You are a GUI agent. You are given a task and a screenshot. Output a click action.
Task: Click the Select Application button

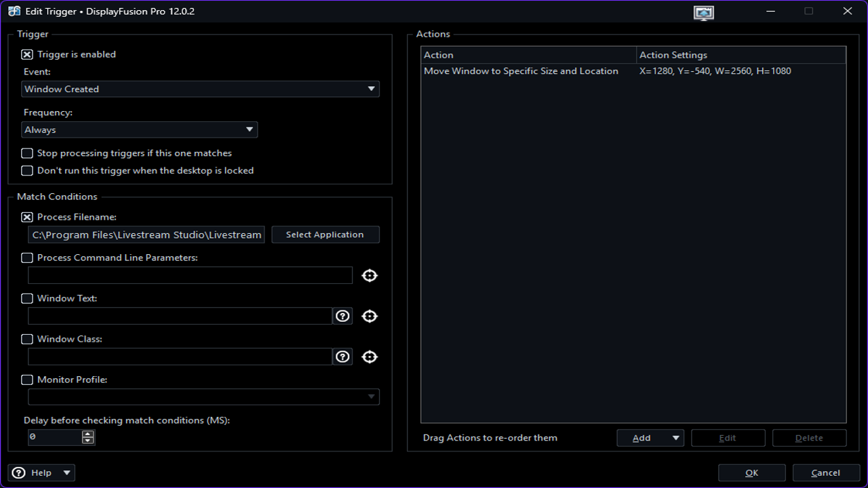pyautogui.click(x=325, y=235)
